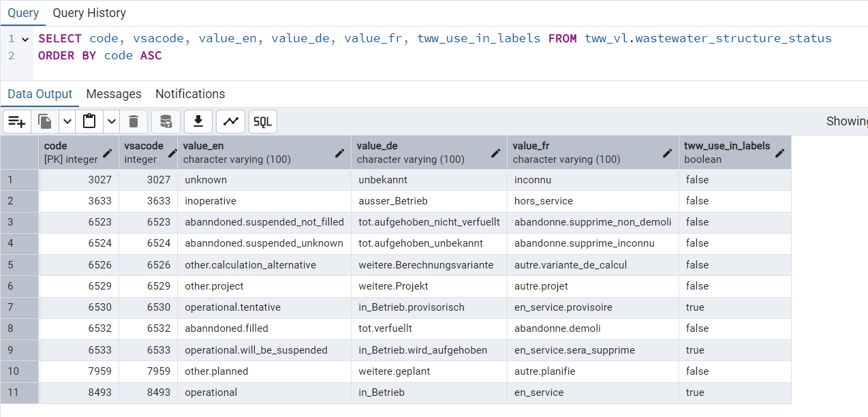Click the 'false' value for 'inconnu' row
Image resolution: width=868 pixels, height=417 pixels.
click(x=735, y=180)
